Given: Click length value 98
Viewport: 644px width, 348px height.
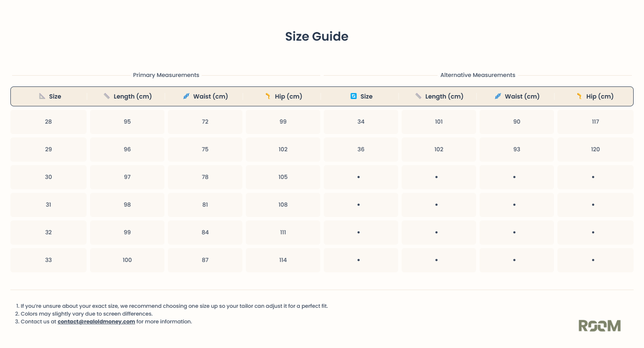Looking at the screenshot, I should pos(127,205).
